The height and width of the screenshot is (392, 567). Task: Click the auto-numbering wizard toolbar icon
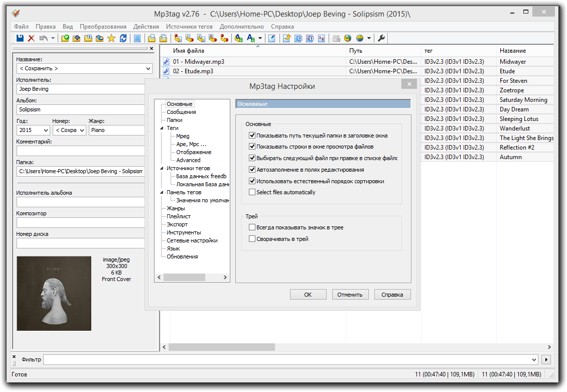click(x=321, y=38)
